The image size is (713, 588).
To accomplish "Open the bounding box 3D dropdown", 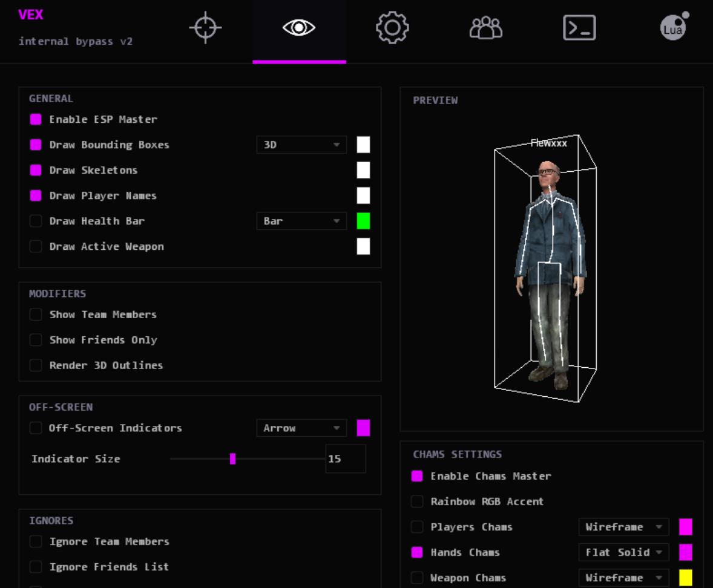I will click(x=301, y=145).
